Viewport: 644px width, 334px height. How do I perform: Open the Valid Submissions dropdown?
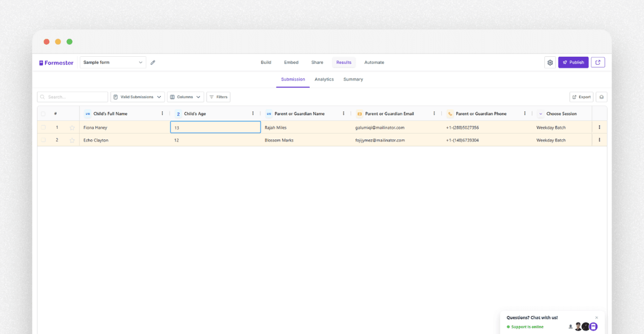coord(136,97)
